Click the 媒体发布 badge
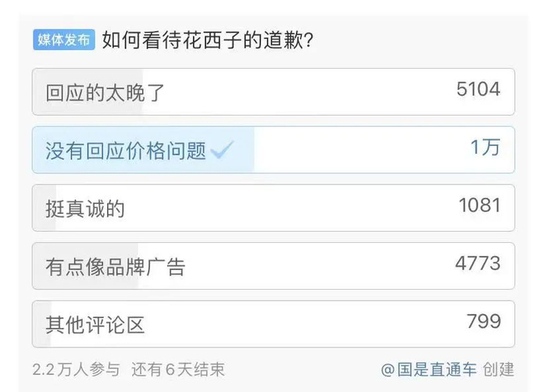The width and height of the screenshot is (547, 392). (64, 39)
